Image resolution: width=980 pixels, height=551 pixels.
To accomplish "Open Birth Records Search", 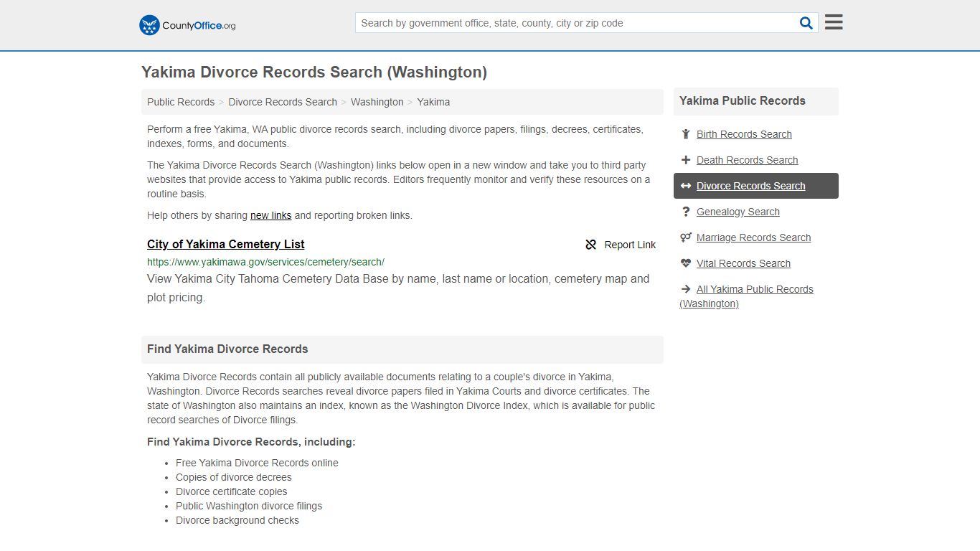I will click(744, 134).
